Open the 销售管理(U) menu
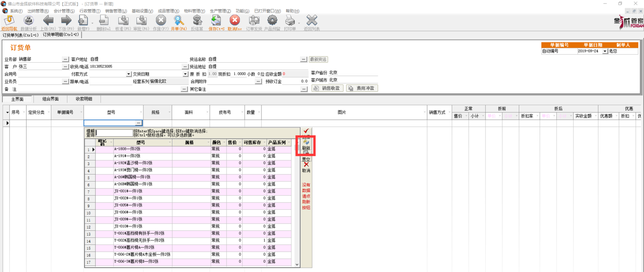 coord(116,11)
